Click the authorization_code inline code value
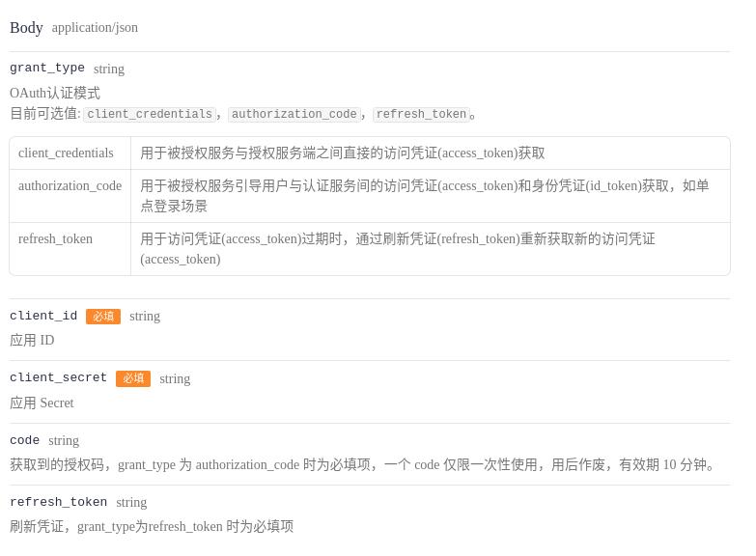 pyautogui.click(x=294, y=115)
